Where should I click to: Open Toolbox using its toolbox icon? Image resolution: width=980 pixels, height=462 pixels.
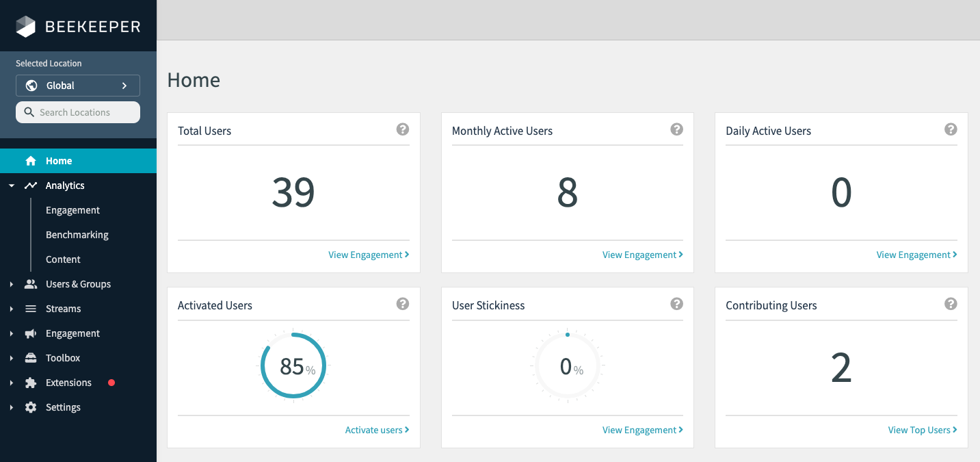coord(30,357)
